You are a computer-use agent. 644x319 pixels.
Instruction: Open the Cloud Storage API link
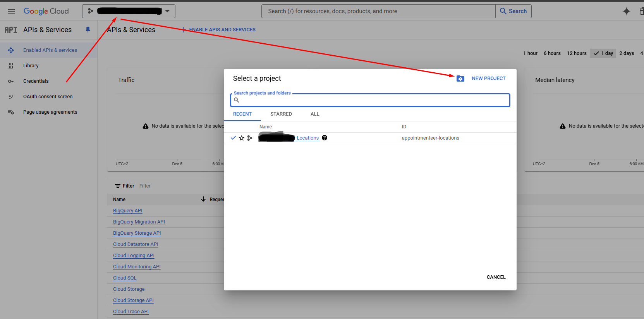[133, 300]
